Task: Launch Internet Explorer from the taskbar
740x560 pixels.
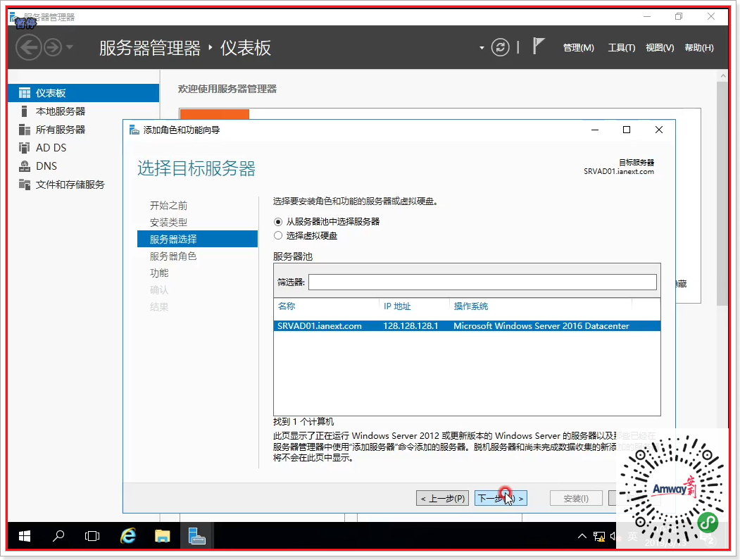Action: (x=128, y=536)
